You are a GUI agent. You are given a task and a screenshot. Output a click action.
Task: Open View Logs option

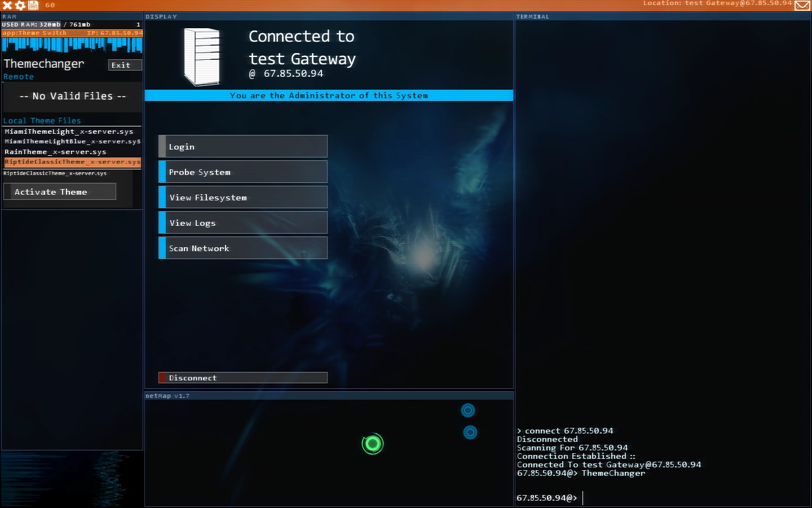[243, 222]
